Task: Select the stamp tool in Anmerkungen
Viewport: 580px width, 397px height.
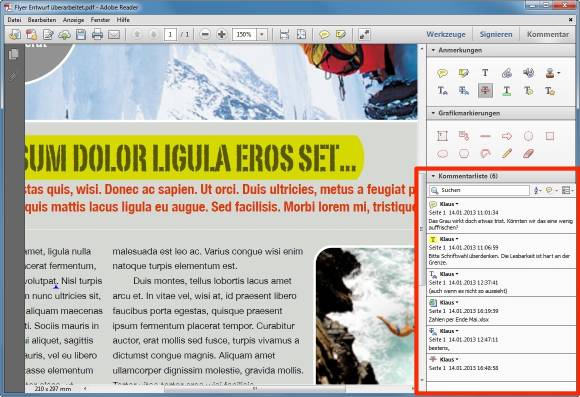Action: [x=550, y=73]
